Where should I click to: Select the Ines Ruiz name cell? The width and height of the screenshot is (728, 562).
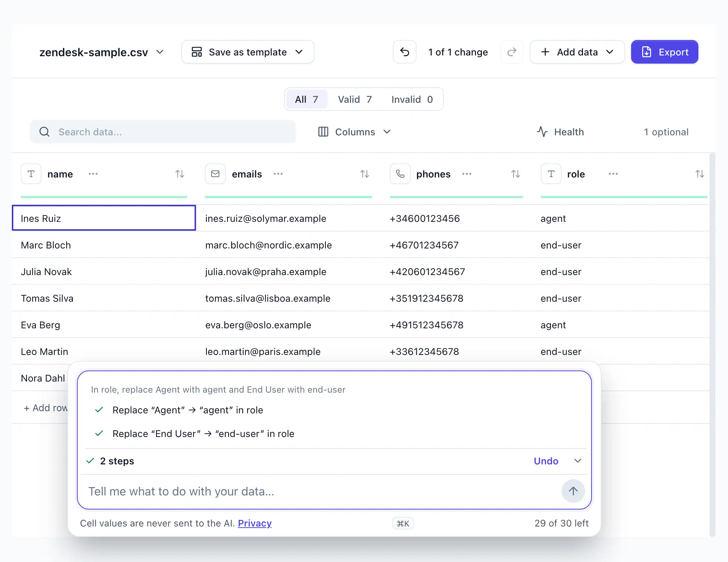coord(104,218)
